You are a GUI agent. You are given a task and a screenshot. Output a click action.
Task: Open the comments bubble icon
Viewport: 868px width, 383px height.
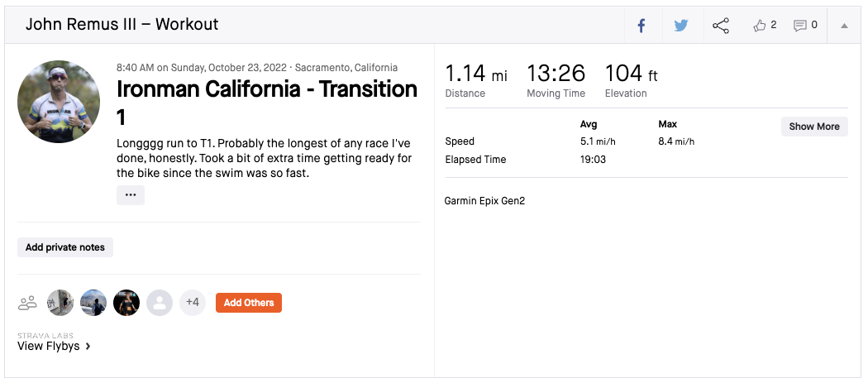pos(799,26)
